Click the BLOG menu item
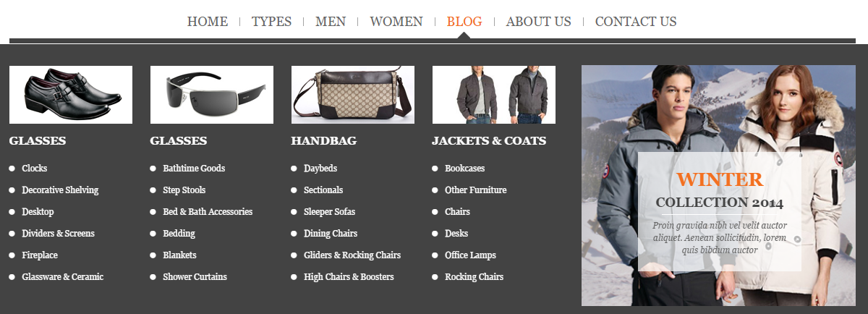 coord(464,22)
